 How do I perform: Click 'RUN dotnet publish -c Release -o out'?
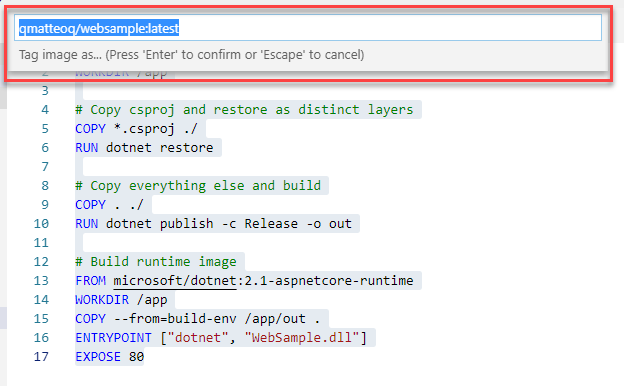[213, 224]
